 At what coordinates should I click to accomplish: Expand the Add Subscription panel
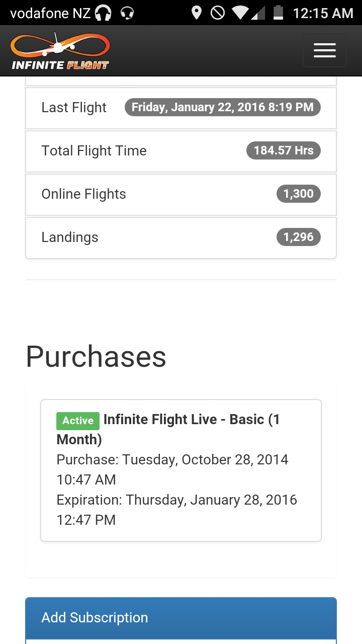point(180,617)
